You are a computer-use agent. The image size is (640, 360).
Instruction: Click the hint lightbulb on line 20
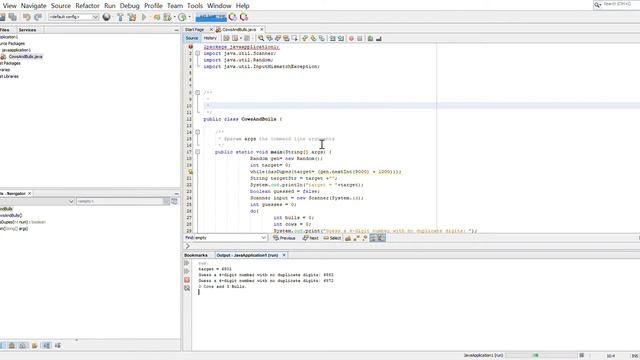click(x=190, y=172)
